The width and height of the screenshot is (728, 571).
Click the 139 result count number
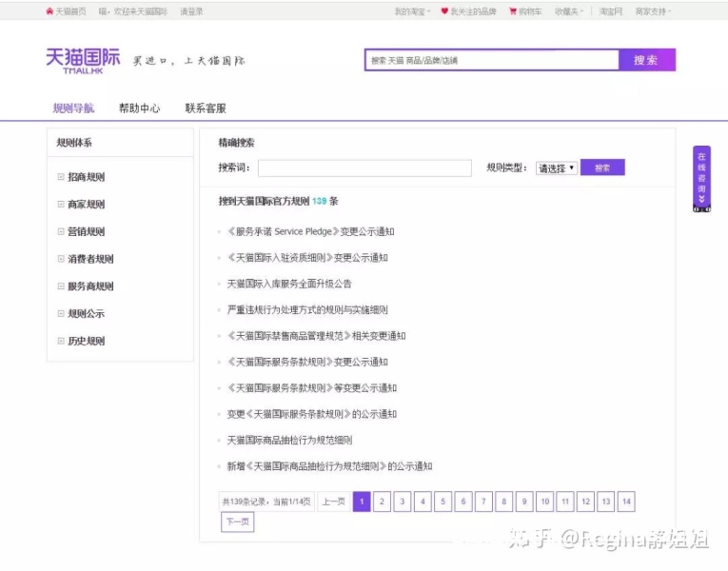coord(320,201)
